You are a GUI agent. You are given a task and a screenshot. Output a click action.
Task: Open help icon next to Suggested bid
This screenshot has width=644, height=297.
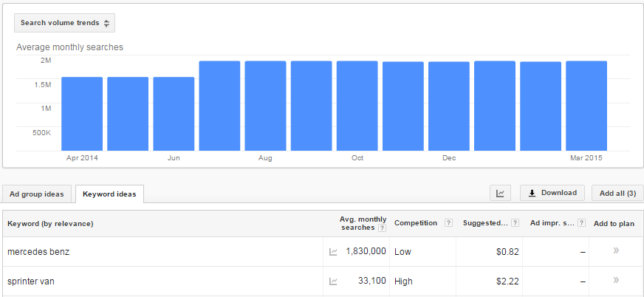coord(515,223)
